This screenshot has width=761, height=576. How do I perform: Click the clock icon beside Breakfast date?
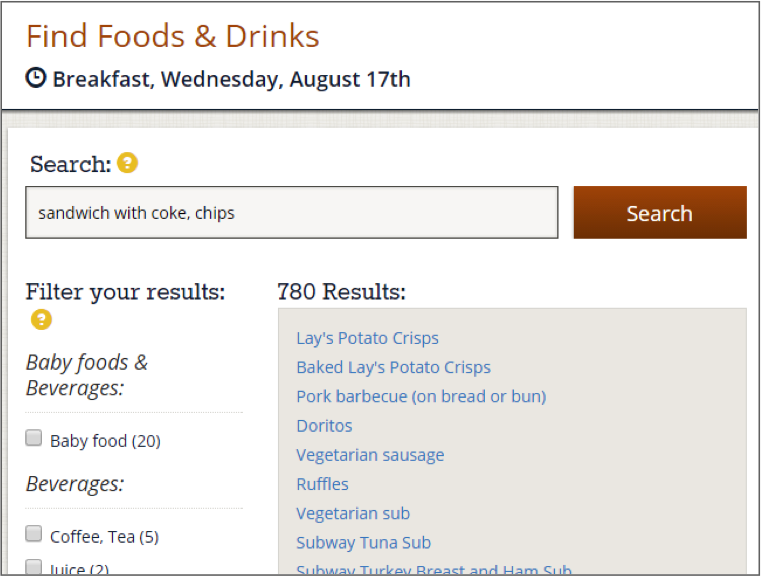point(36,78)
